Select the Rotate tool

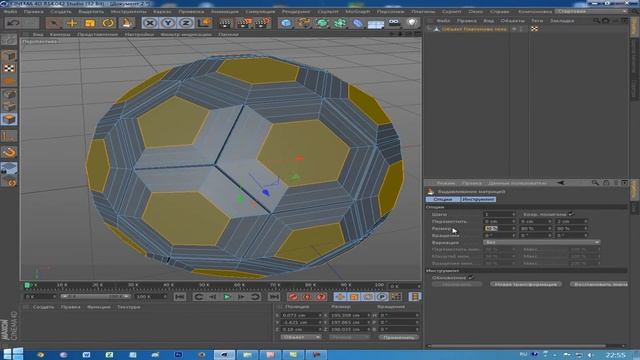108,23
